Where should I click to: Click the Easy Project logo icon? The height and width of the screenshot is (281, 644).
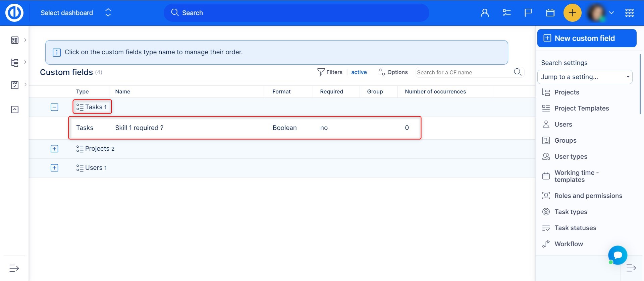pos(14,13)
